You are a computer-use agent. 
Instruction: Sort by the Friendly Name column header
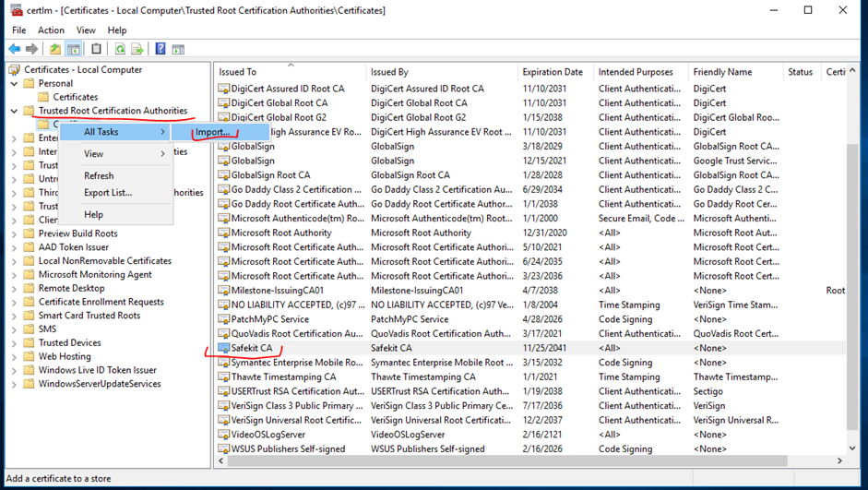point(736,72)
